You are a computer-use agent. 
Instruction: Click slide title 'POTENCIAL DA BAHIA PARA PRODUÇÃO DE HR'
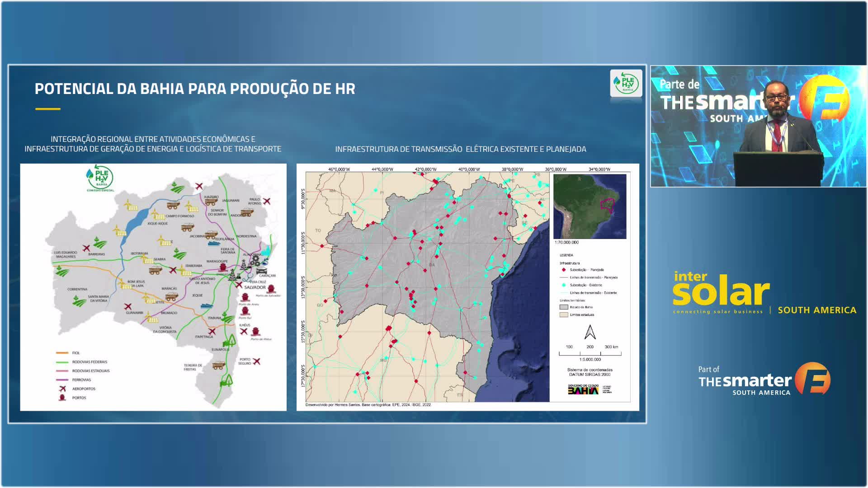coord(195,89)
